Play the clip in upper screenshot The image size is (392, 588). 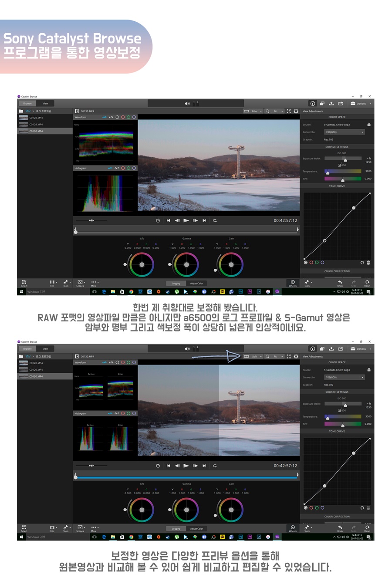(x=186, y=220)
